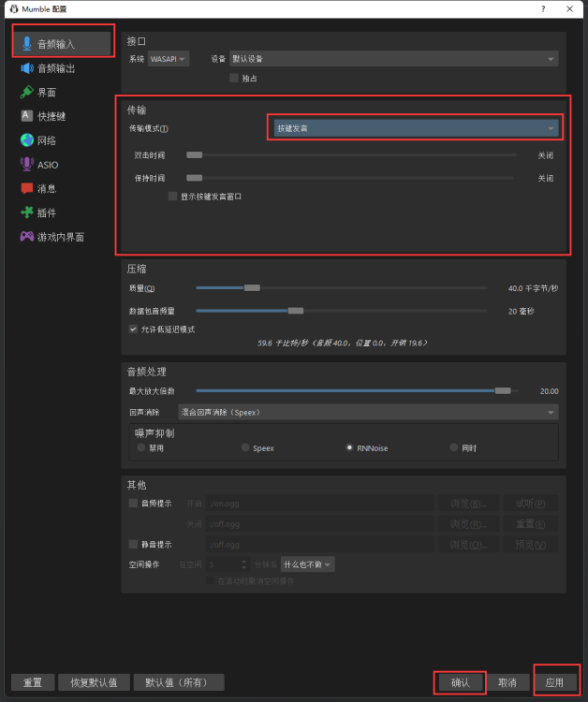Screen dimensions: 588x702
Task: Open the 音频输出 speaker icon
Action: 27,68
